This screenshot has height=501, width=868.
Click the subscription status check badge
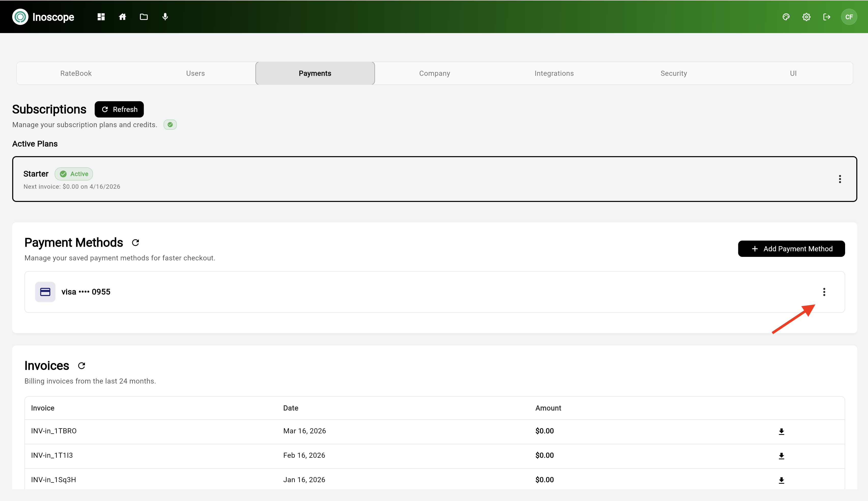pyautogui.click(x=170, y=124)
